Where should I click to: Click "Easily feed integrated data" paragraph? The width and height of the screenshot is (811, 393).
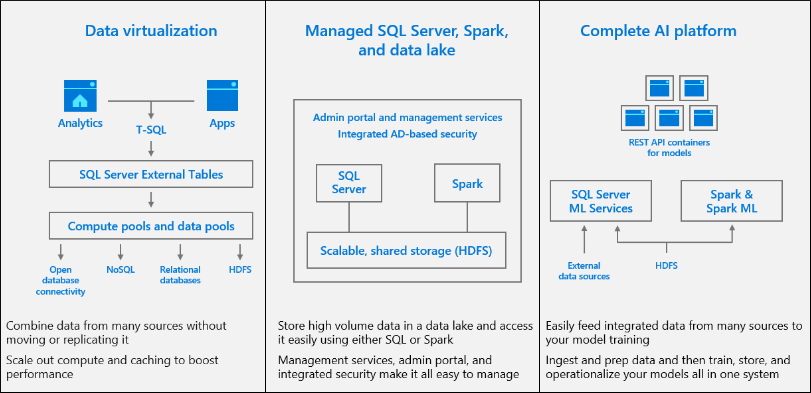click(674, 333)
